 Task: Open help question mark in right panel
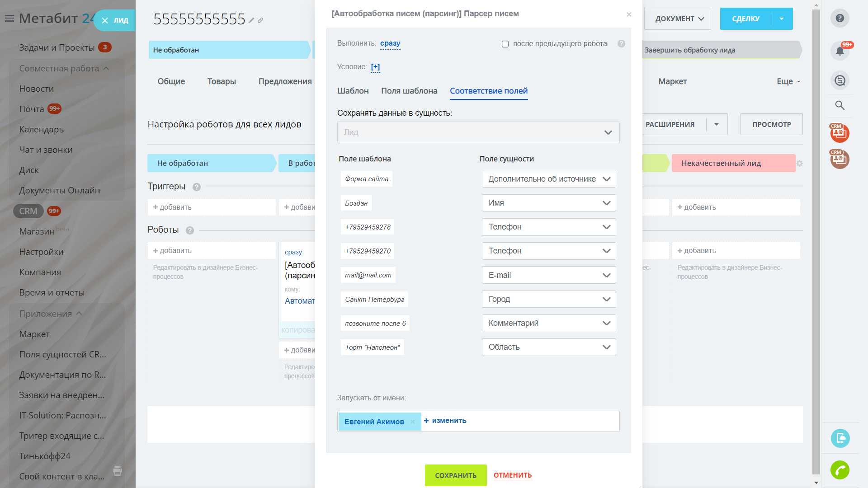pos(840,19)
